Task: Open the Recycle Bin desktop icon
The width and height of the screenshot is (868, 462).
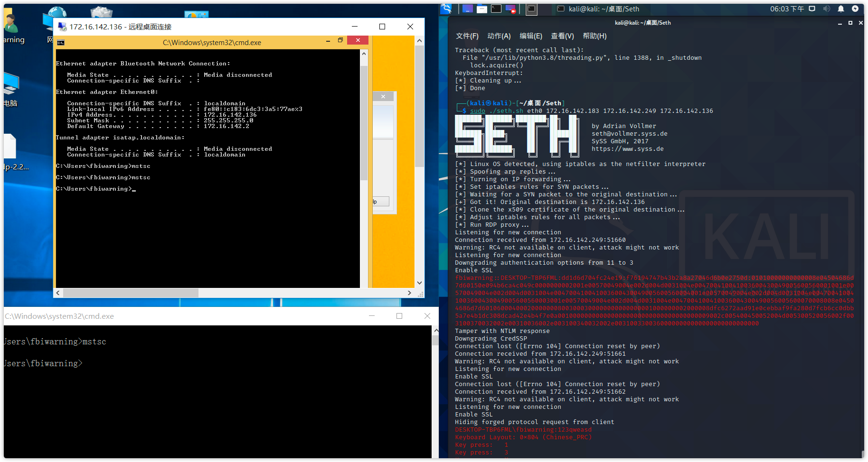Action: (x=101, y=12)
